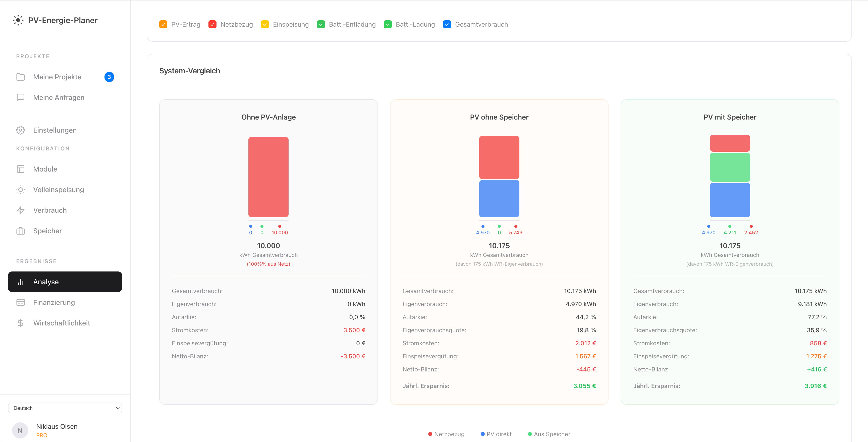Click the sun logo icon beside PV-Energie-Planer

(x=18, y=20)
